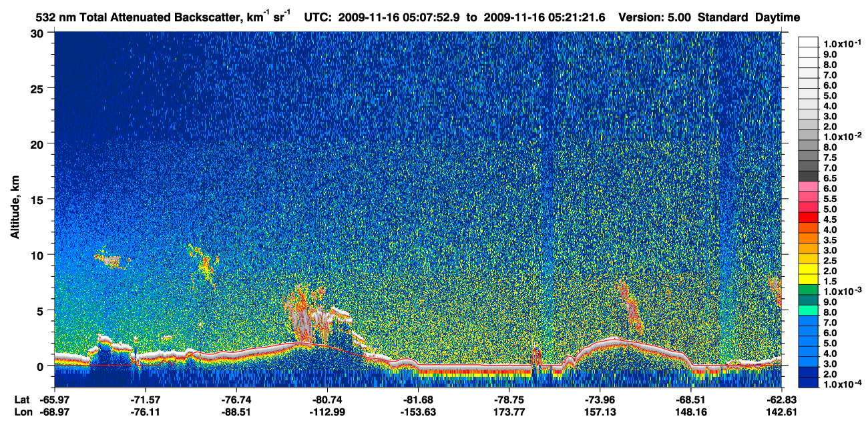The image size is (868, 445).
Task: Click the colorbar label '2.5'
Action: click(x=830, y=260)
